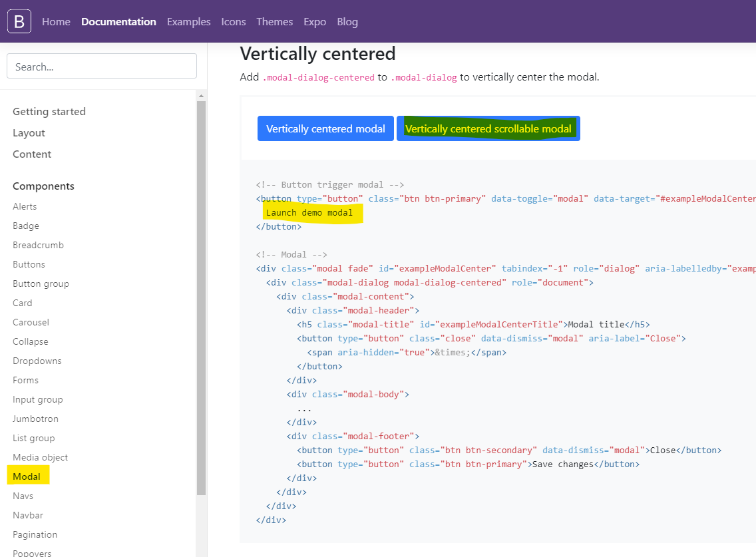This screenshot has width=756, height=557.
Task: Click the '<!-- Modal -->' code comment
Action: [x=291, y=255]
